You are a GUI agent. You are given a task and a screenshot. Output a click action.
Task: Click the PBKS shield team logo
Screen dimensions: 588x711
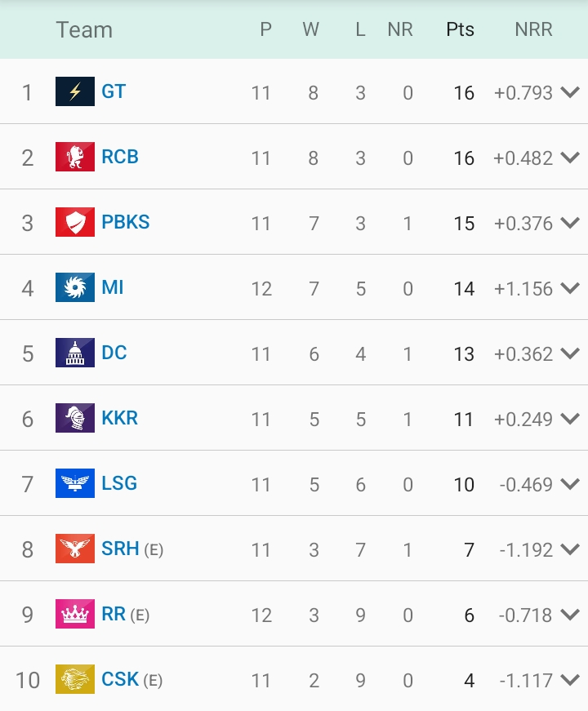coord(75,222)
